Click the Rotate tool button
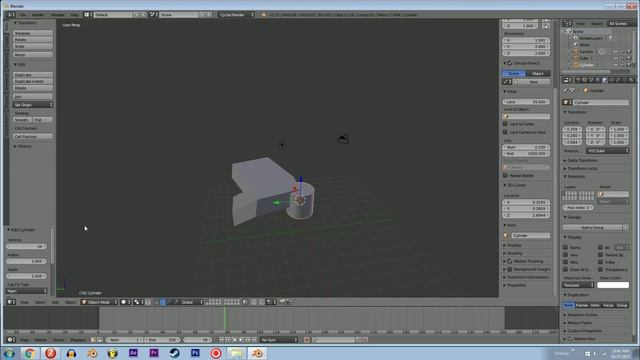Screen dimensions: 640x360 click(x=33, y=40)
